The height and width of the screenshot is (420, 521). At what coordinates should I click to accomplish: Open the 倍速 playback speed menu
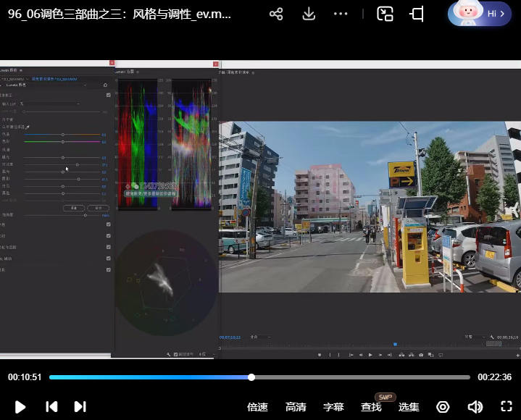coord(257,407)
